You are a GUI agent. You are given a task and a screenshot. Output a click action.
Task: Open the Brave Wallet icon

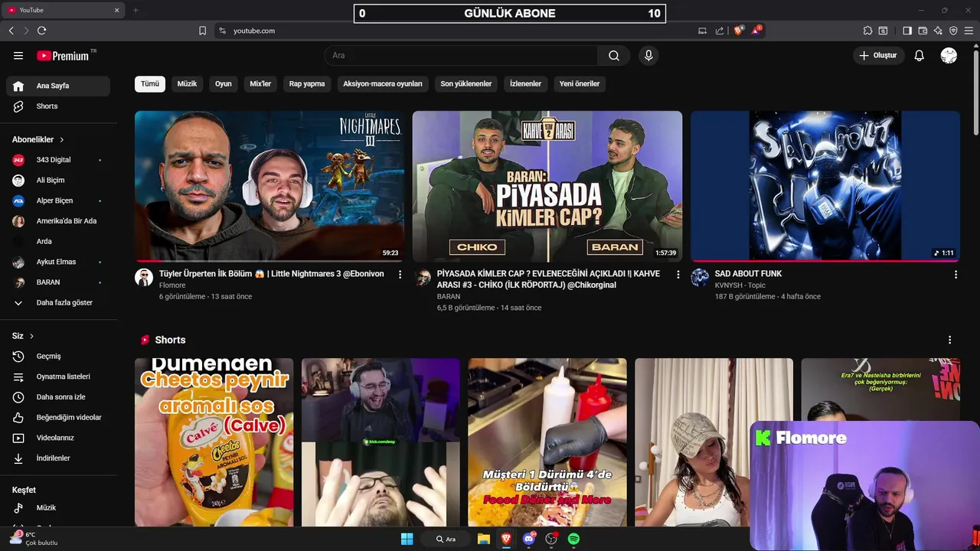pyautogui.click(x=923, y=31)
